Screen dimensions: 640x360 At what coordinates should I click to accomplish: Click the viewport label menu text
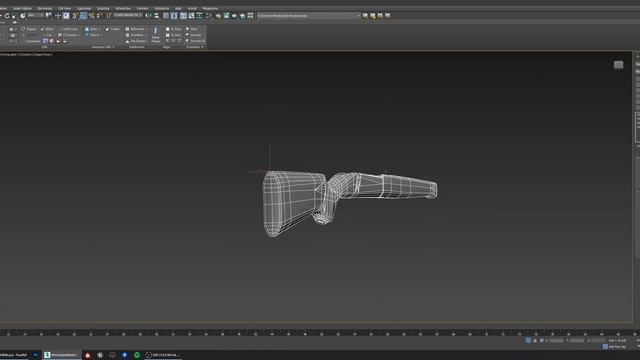(26, 54)
